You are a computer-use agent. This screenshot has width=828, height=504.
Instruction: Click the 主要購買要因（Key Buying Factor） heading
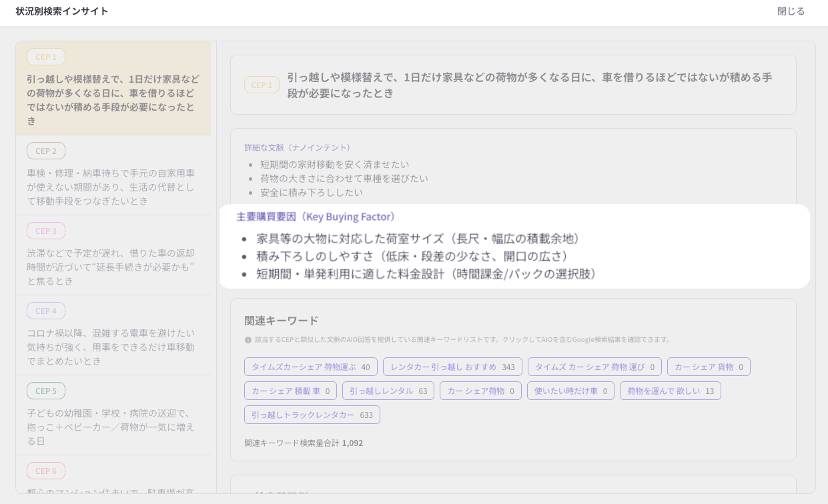(x=318, y=217)
